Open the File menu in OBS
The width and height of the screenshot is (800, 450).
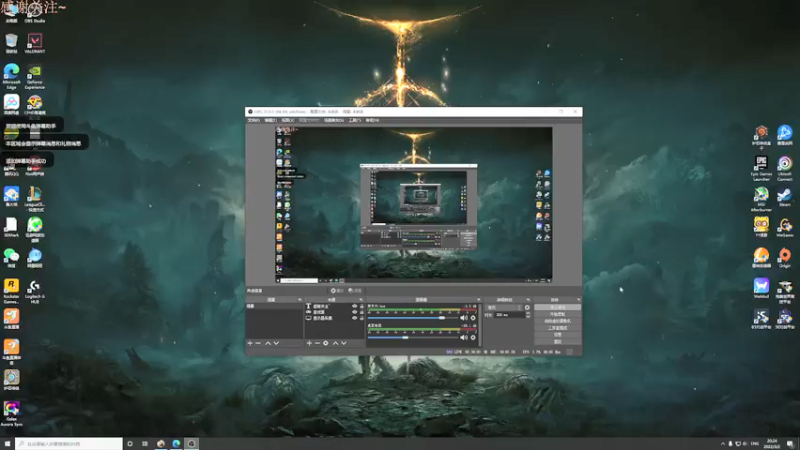pos(254,120)
